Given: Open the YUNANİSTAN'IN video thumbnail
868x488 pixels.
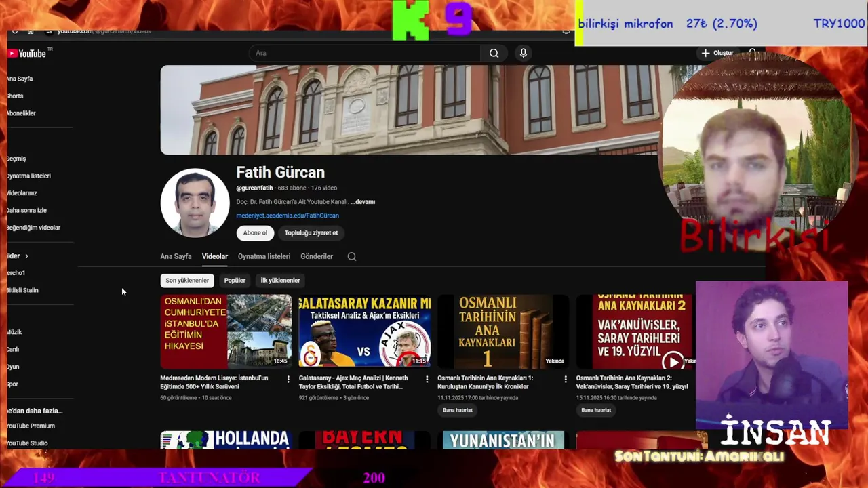Looking at the screenshot, I should coord(503,440).
